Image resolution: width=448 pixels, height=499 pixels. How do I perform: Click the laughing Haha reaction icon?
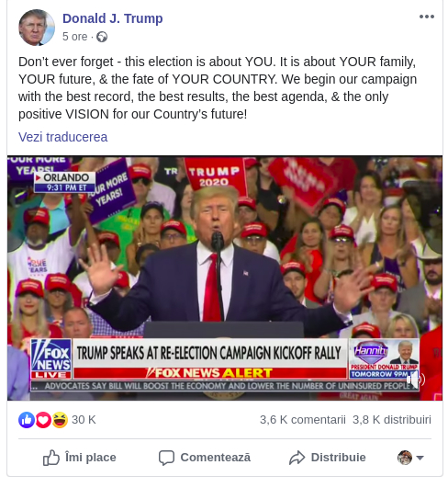(60, 419)
